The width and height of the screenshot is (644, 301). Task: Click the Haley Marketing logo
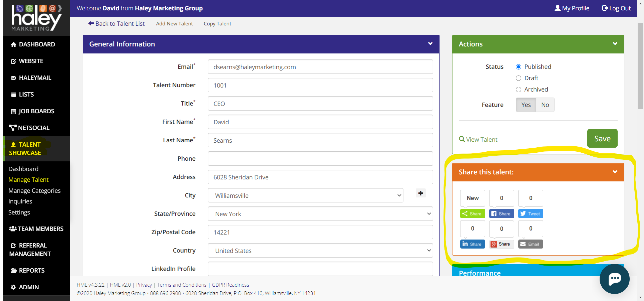click(36, 18)
